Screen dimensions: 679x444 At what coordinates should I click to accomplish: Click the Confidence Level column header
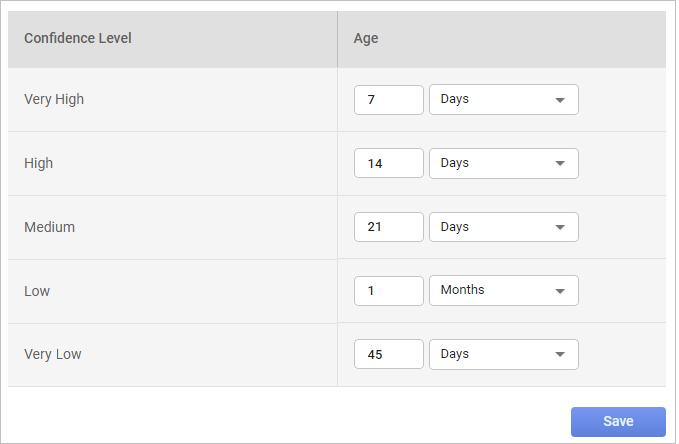point(78,39)
